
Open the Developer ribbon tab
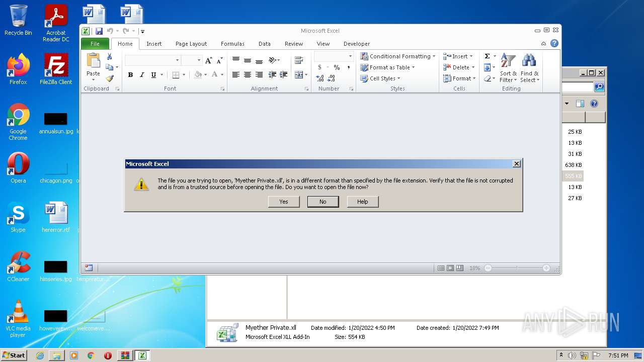click(357, 44)
